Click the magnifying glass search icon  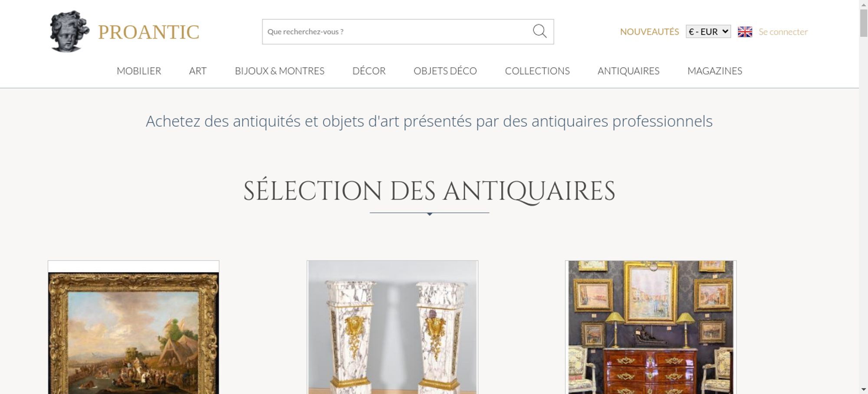[x=539, y=31]
